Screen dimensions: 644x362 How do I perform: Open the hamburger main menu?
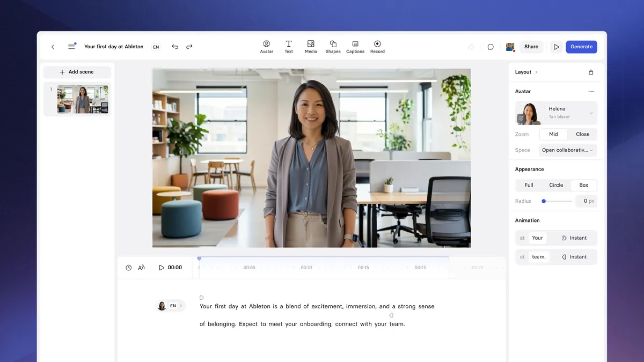(x=71, y=47)
